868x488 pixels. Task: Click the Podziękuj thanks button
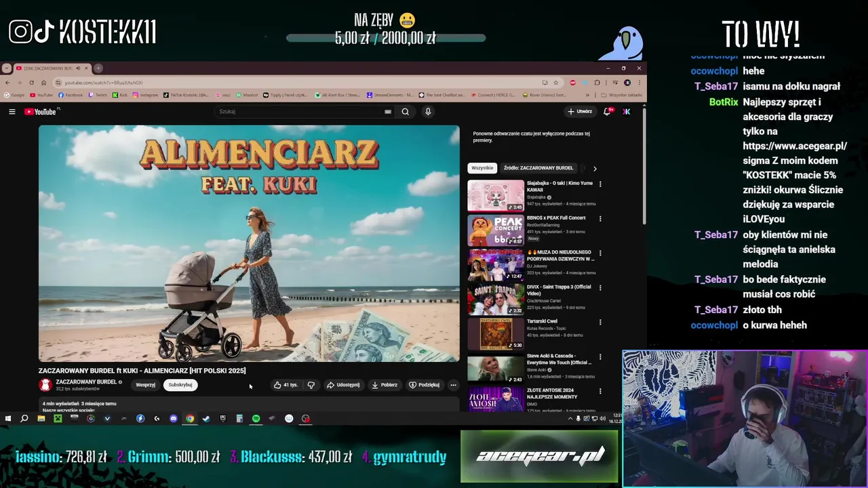click(425, 385)
